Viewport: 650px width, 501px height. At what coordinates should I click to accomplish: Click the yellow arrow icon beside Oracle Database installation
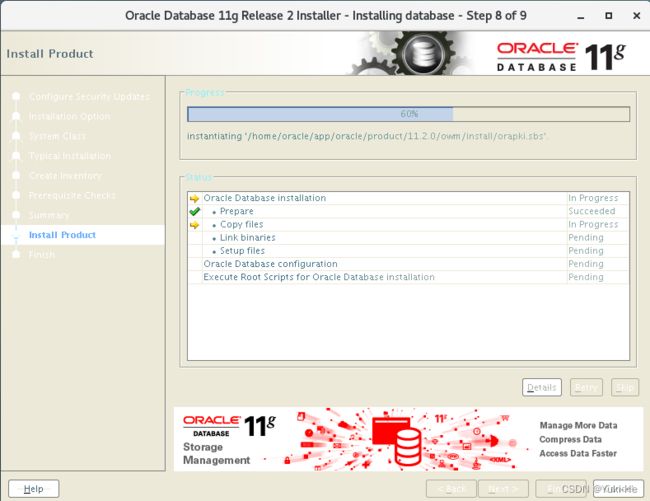pyautogui.click(x=194, y=198)
